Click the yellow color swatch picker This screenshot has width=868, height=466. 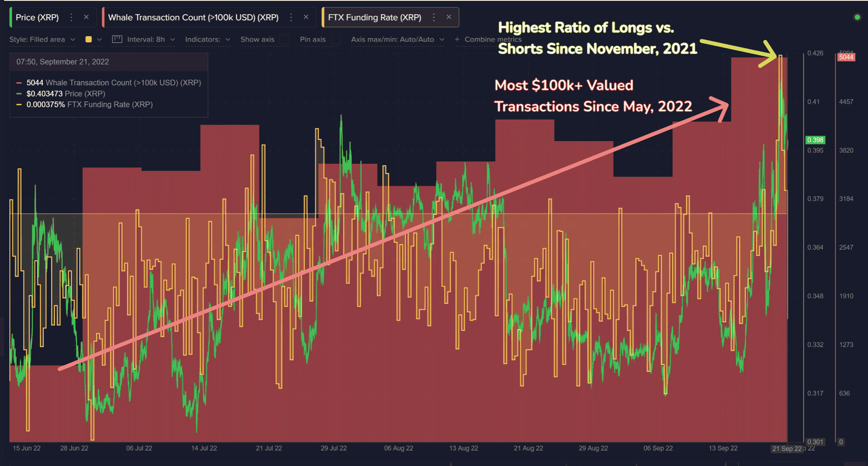(89, 39)
